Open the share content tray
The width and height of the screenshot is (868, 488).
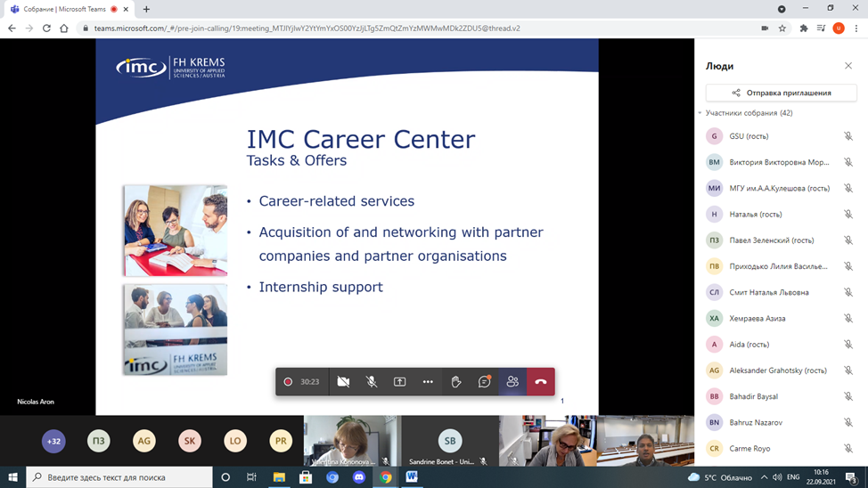[399, 382]
